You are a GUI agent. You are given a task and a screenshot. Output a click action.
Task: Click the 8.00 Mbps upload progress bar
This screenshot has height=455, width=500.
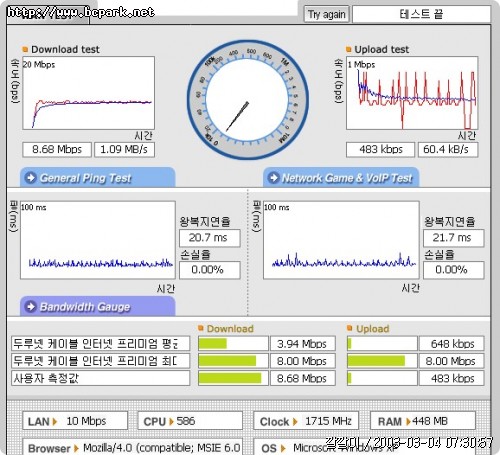tap(382, 361)
